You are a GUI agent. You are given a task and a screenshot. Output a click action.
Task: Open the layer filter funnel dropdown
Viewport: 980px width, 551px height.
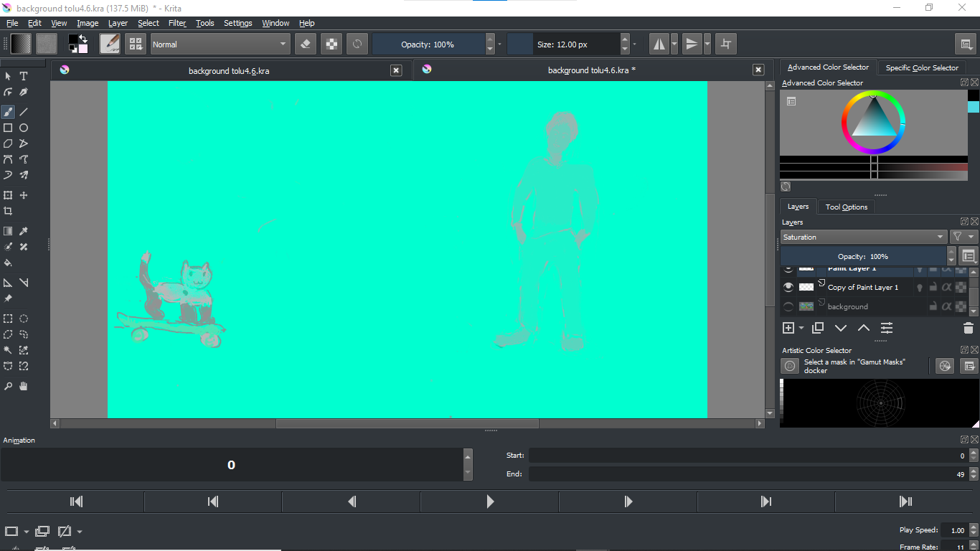click(x=963, y=237)
